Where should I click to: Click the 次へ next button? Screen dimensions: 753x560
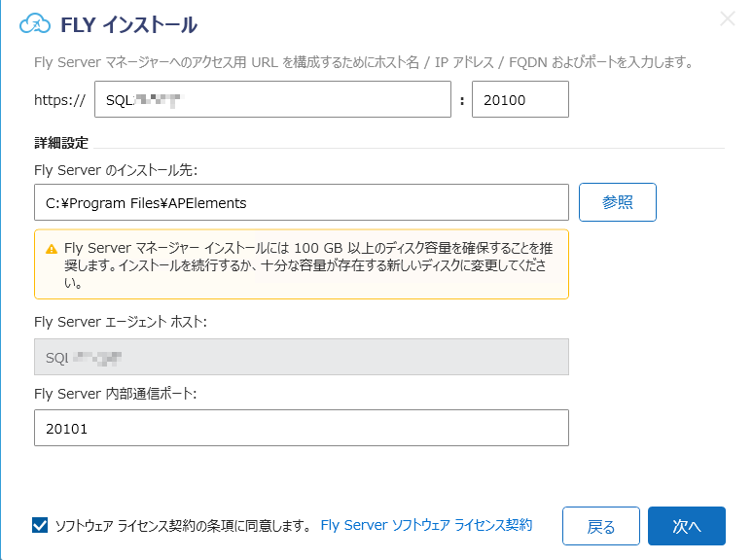[x=686, y=526]
